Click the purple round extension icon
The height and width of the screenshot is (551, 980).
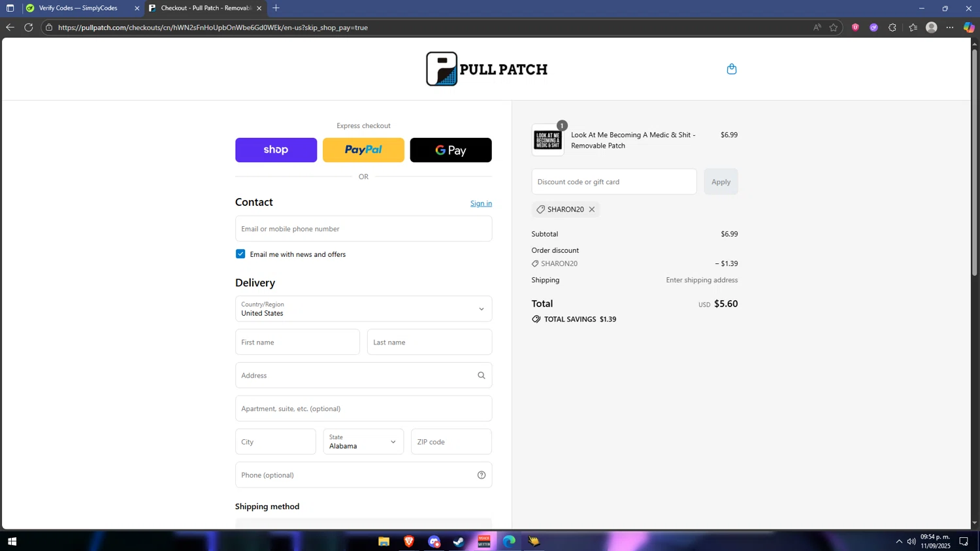tap(874, 27)
